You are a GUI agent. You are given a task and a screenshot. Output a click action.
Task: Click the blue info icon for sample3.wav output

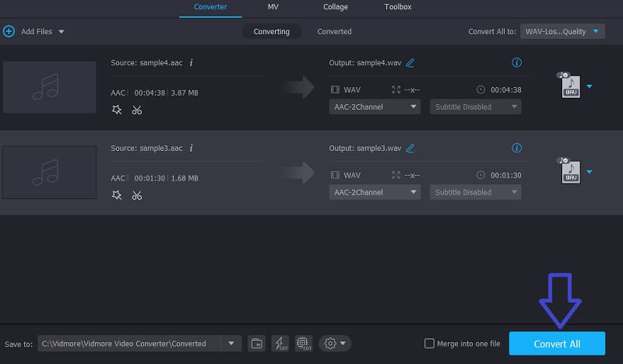[x=516, y=148]
